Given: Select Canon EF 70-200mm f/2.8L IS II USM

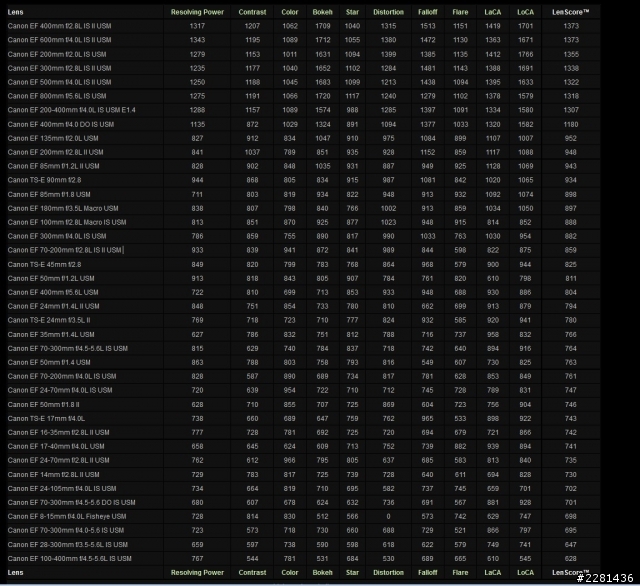Looking at the screenshot, I should [x=64, y=250].
